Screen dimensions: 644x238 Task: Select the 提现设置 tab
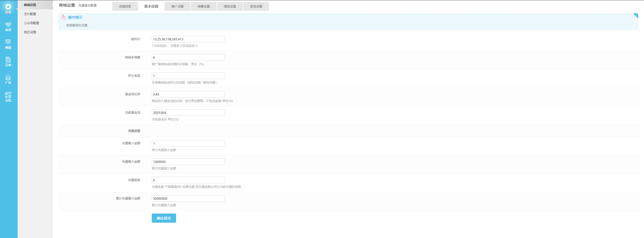point(230,7)
